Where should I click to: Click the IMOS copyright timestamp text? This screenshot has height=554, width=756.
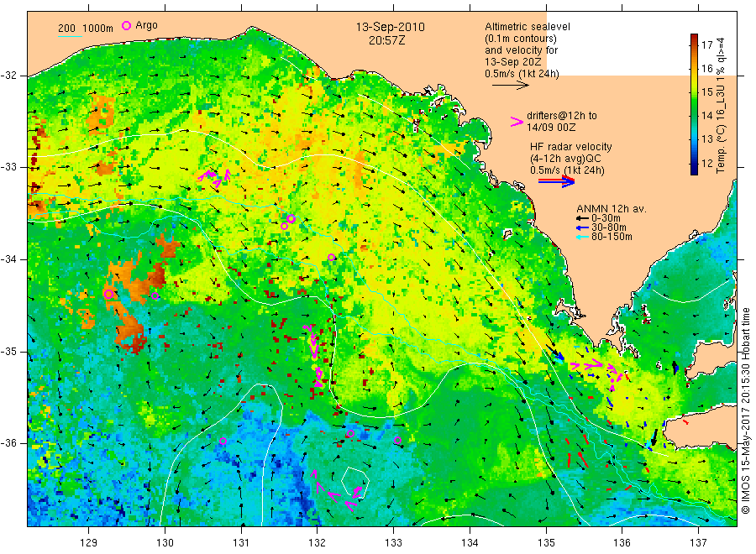pos(746,410)
